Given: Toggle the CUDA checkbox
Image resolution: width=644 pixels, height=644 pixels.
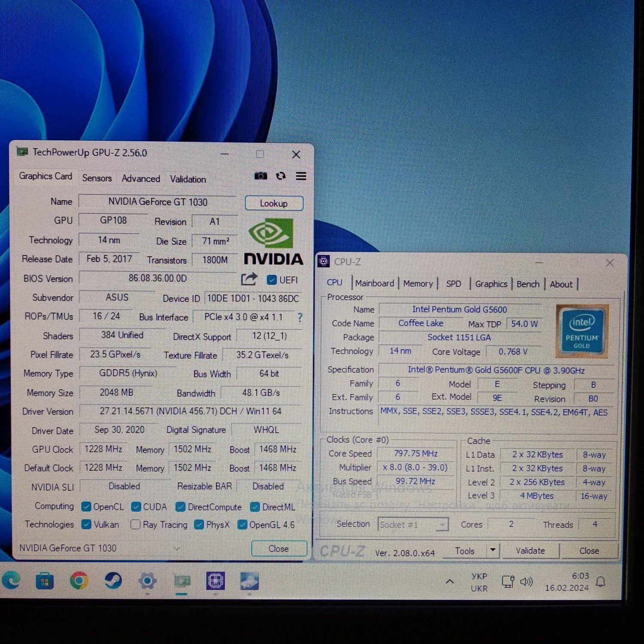Looking at the screenshot, I should 136,507.
